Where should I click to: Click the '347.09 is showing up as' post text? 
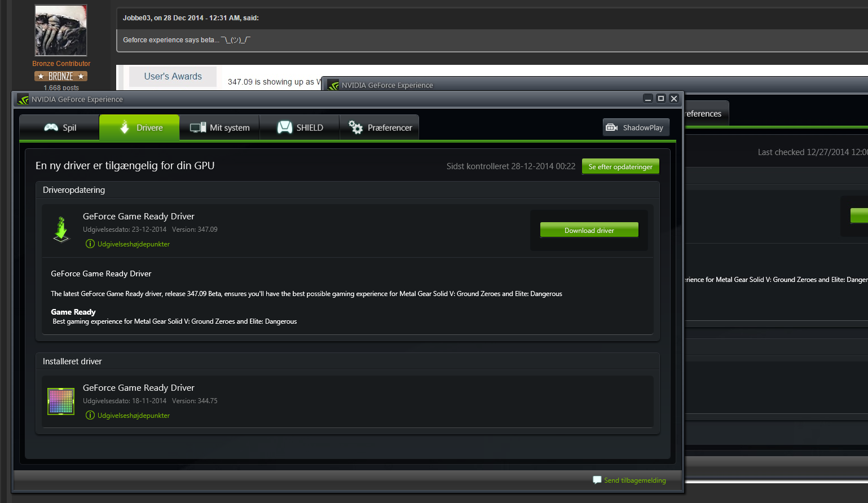(x=274, y=82)
